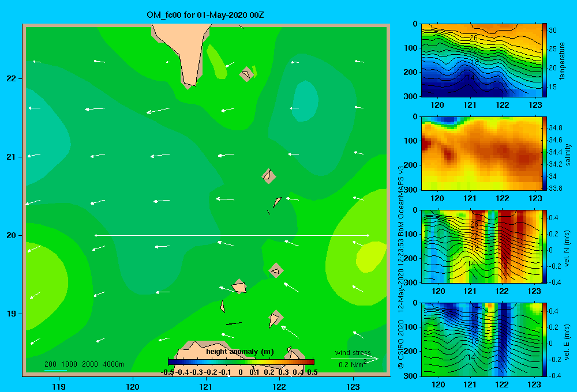Click the '15' tick on temperature color bar
The image size is (577, 392).
pos(552,87)
